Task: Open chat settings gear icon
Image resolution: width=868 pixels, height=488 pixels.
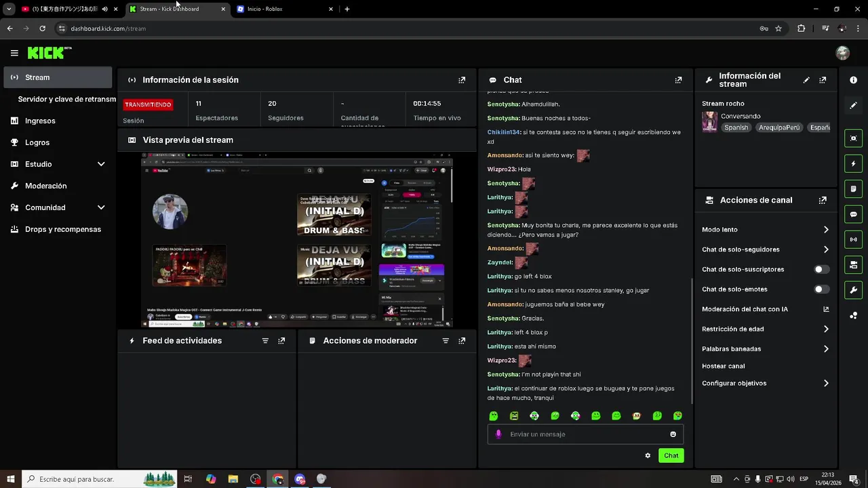Action: [x=648, y=455]
